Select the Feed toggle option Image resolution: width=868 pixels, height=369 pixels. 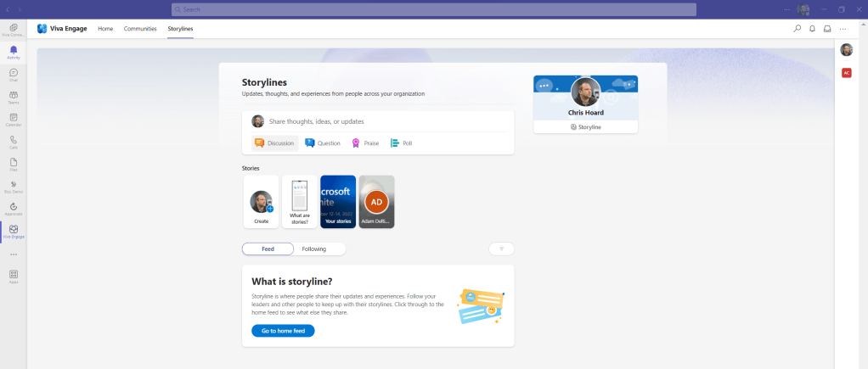pos(268,249)
